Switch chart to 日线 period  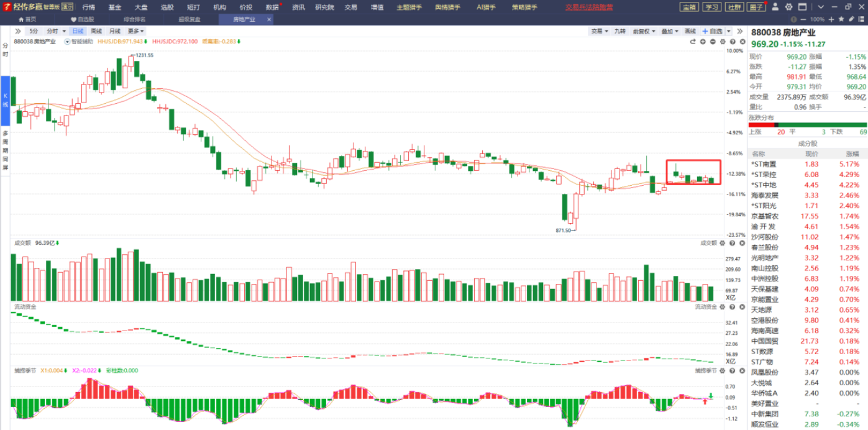pos(78,31)
